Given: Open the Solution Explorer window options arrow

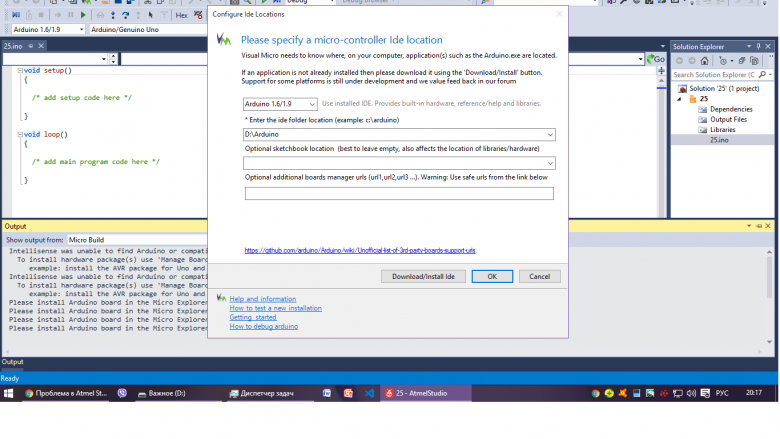Looking at the screenshot, I should point(749,46).
